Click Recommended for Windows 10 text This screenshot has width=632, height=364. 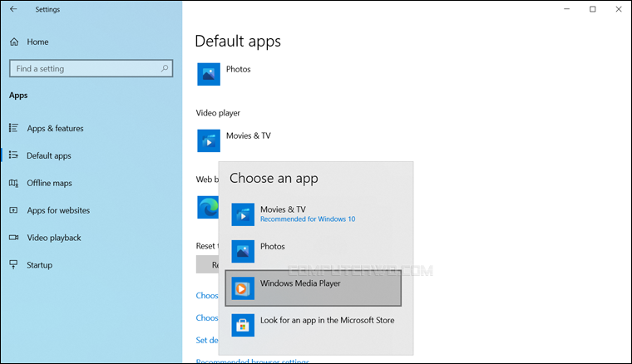point(308,219)
